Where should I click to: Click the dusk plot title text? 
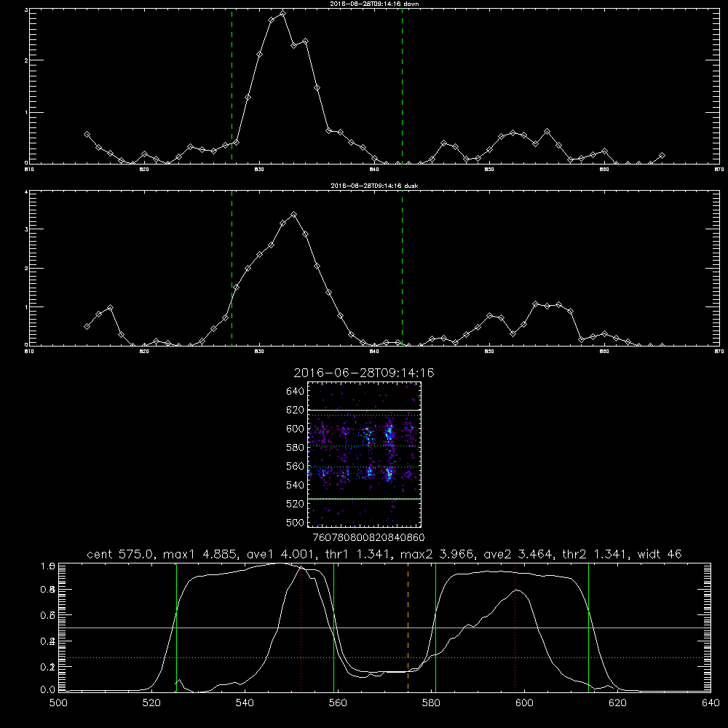pos(374,186)
